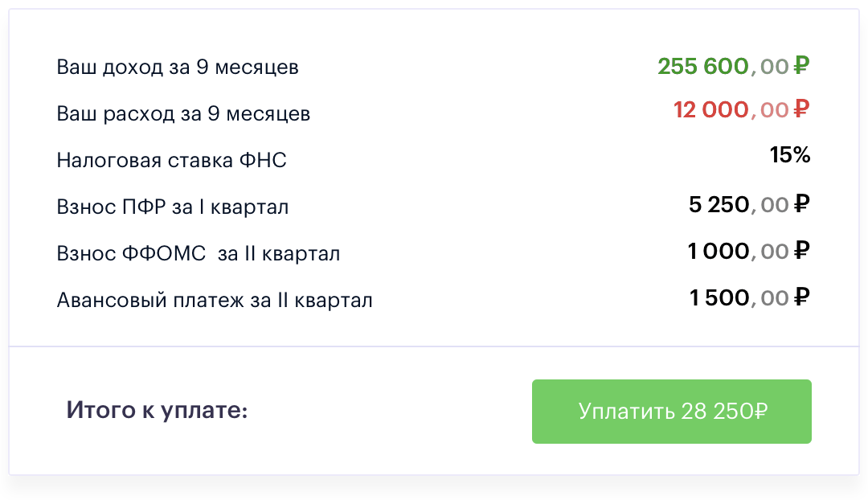Select the Авансовый платеж за II квартал label
Viewport: 868px width, 500px height.
pos(215,300)
